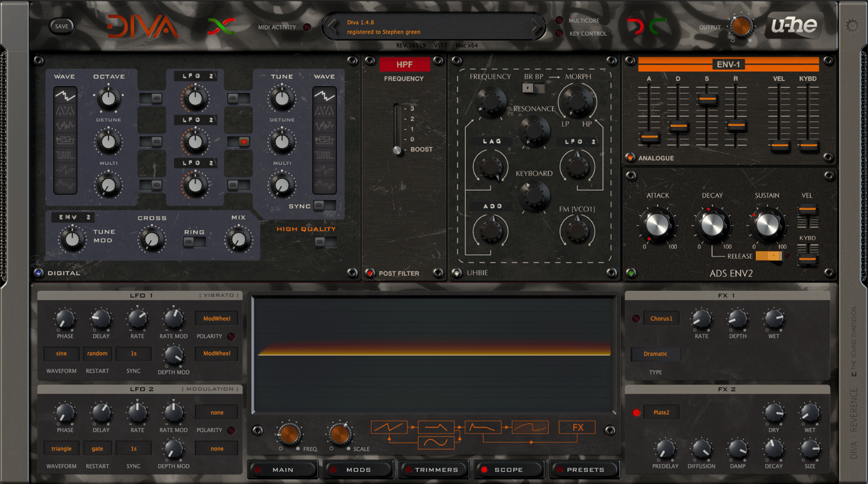Open LFO 1 waveform sine selector
This screenshot has width=868, height=484.
pos(61,353)
